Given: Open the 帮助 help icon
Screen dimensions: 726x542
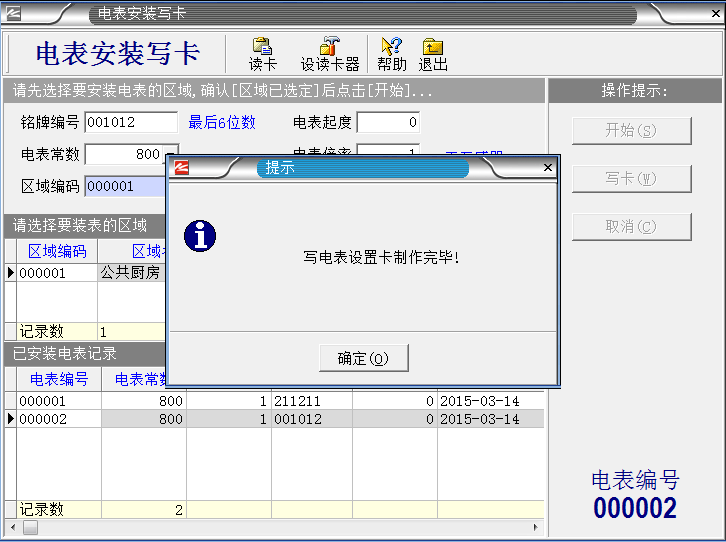Looking at the screenshot, I should (391, 54).
